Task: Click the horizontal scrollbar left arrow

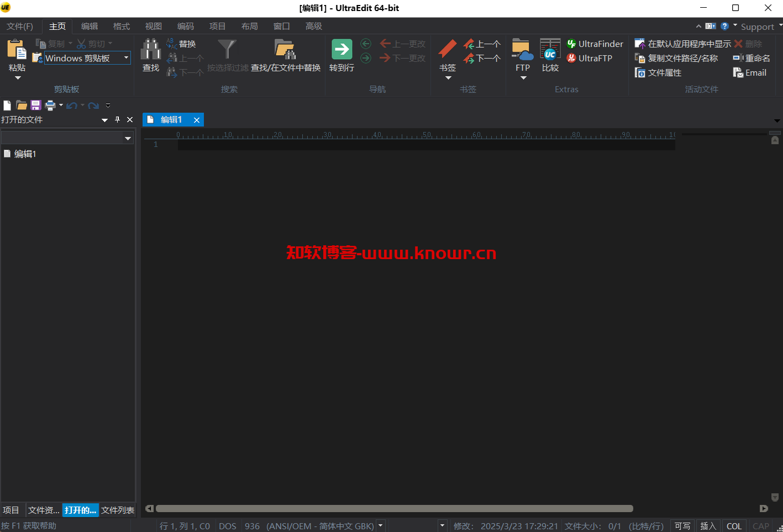Action: [149, 508]
